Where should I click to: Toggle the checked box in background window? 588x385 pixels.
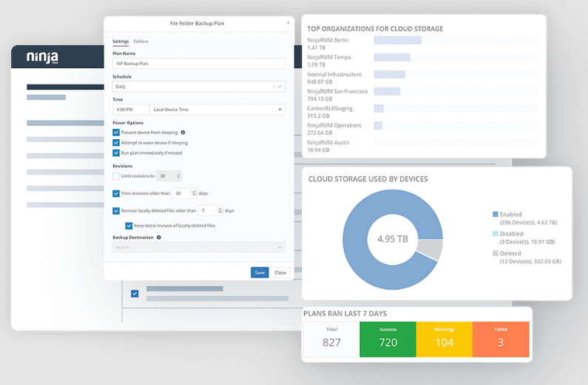coord(135,293)
